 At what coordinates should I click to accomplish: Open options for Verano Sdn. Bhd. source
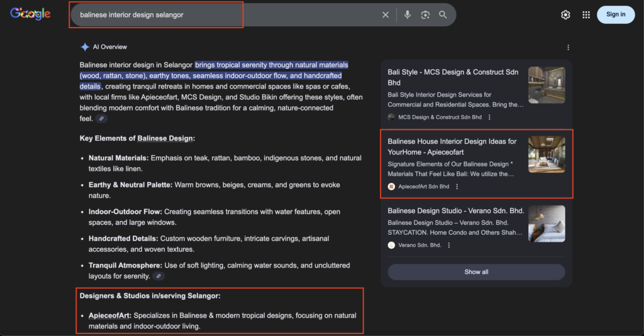[449, 245]
